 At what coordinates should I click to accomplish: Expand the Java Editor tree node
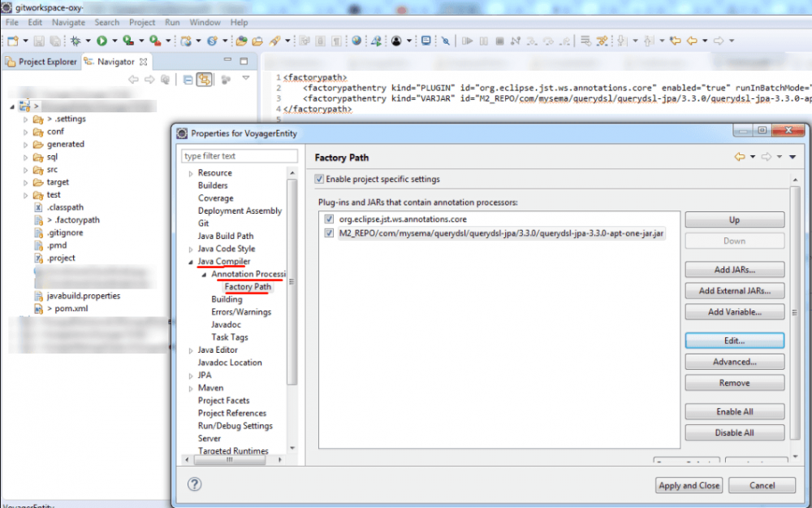(x=191, y=350)
